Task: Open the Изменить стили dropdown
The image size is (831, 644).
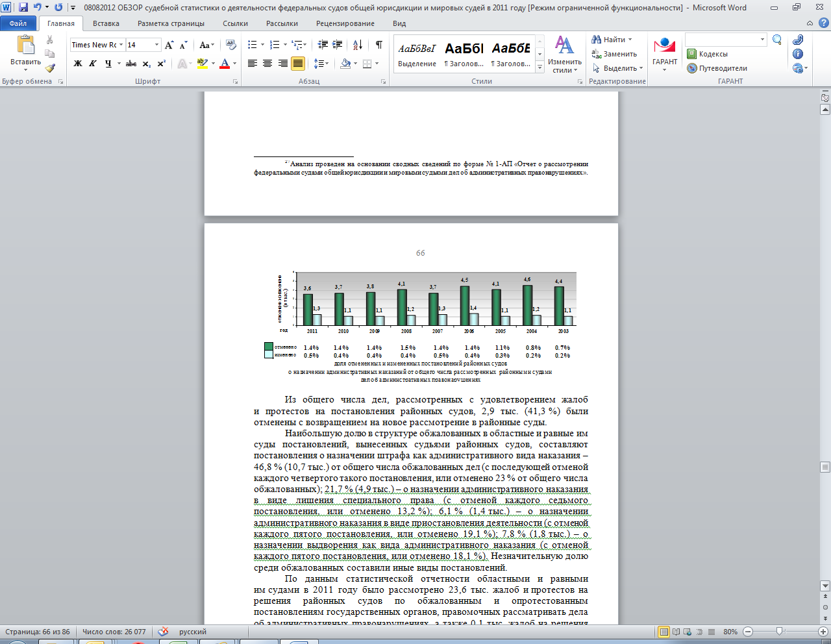Action: click(x=564, y=55)
